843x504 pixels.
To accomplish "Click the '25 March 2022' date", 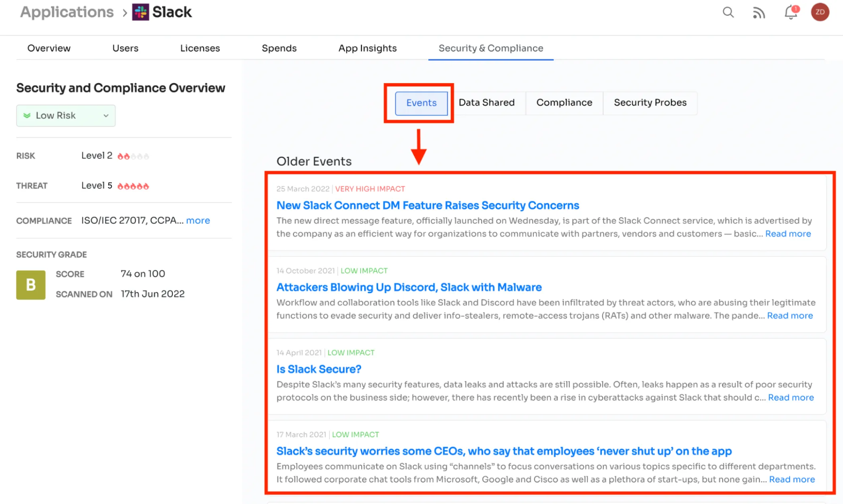I will click(303, 189).
